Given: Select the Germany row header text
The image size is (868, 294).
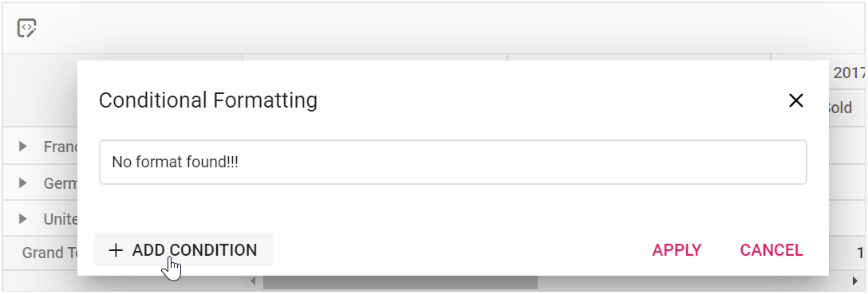Looking at the screenshot, I should 61,183.
